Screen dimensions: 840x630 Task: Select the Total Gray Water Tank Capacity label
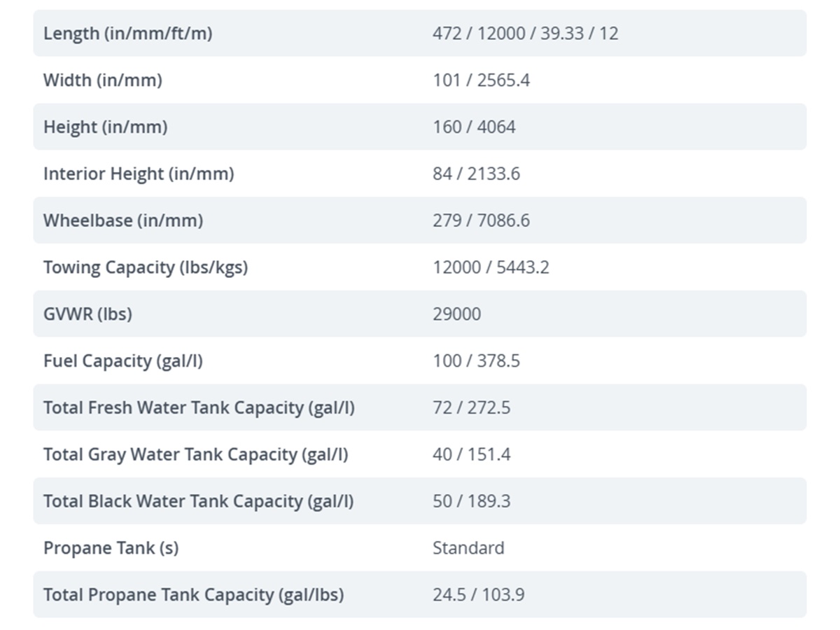point(195,454)
